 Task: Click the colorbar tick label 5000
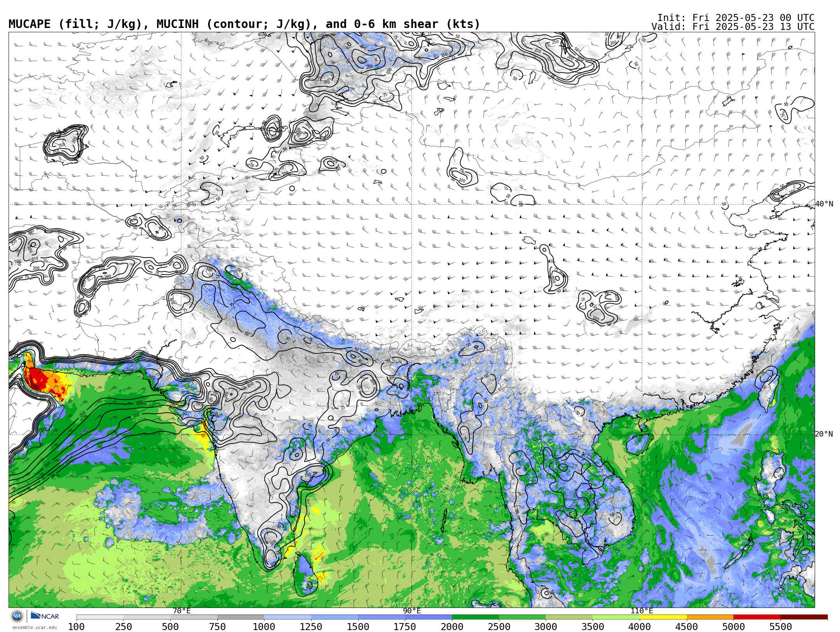pos(733,627)
